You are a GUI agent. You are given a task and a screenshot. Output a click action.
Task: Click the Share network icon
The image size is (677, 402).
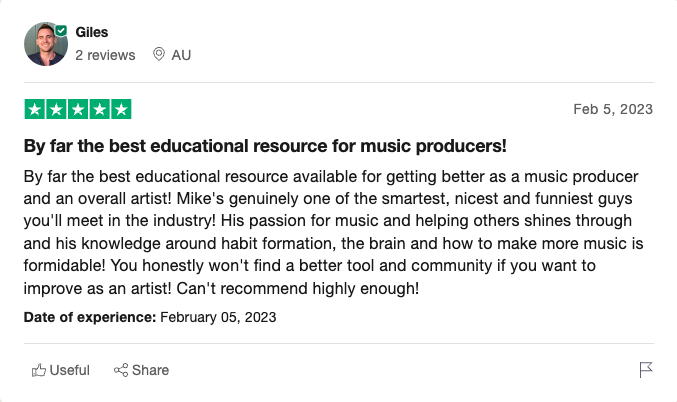pos(121,370)
